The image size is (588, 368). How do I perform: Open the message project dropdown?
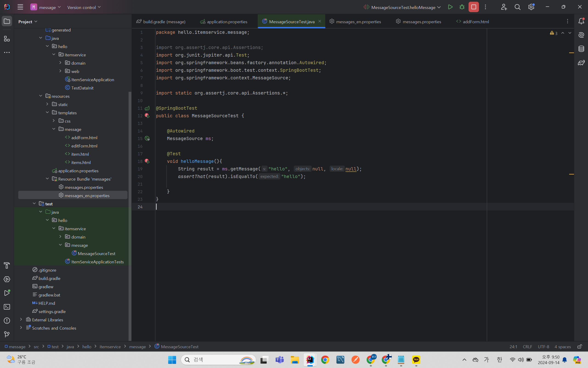tap(46, 7)
